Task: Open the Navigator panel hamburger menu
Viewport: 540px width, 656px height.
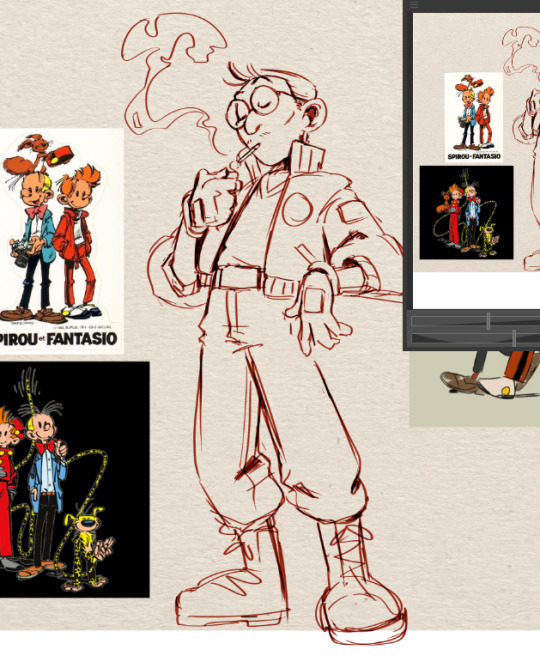Action: click(x=414, y=5)
